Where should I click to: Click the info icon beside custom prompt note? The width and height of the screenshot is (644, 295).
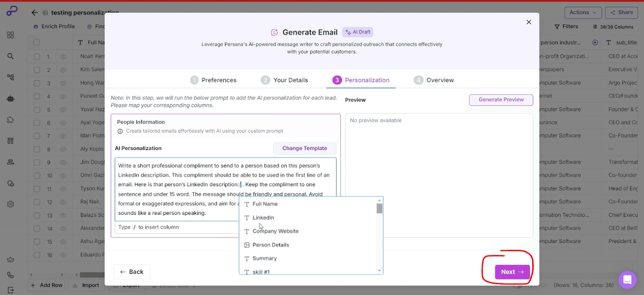click(120, 131)
